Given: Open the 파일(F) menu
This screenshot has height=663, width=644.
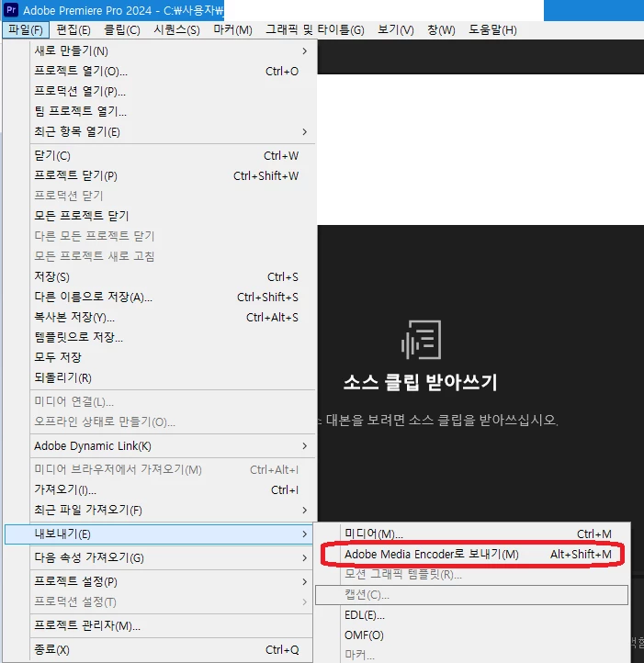Looking at the screenshot, I should tap(26, 30).
